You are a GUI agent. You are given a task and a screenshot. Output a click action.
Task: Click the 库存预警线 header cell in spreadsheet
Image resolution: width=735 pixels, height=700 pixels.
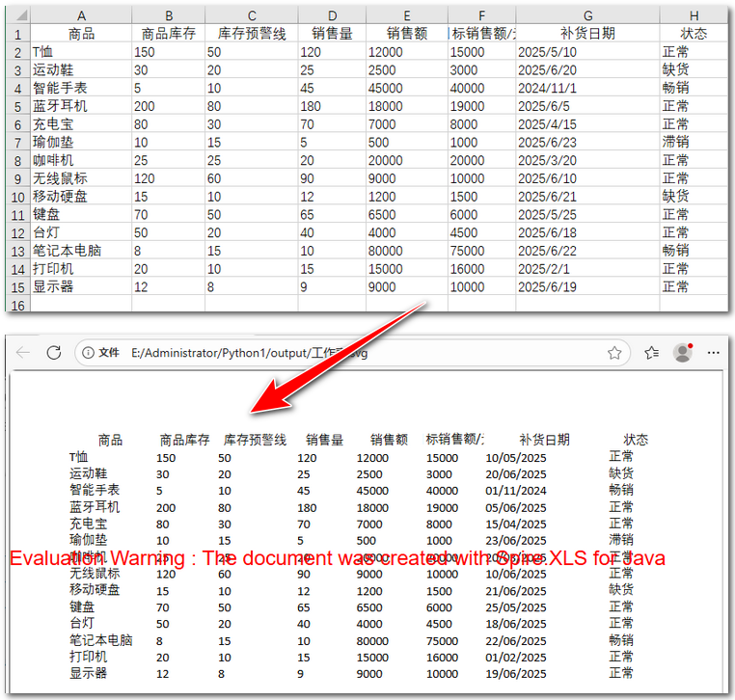(x=251, y=34)
